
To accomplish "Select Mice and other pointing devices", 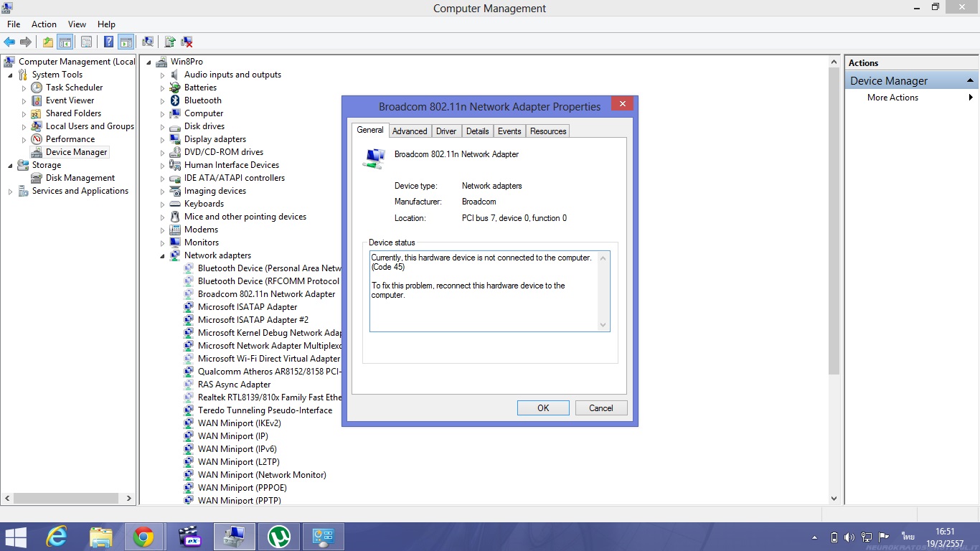I will coord(245,217).
